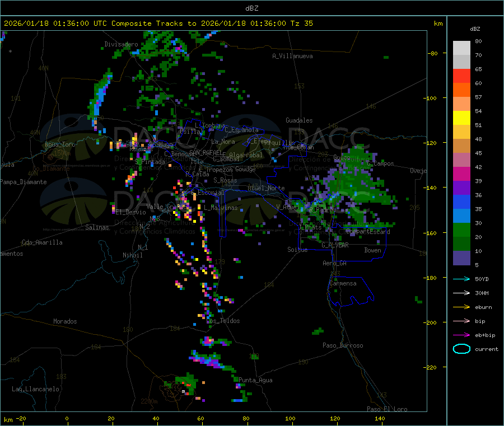Viewport: 504px width, 426px height.
Task: Click the 'Nihuil' place label
Action: click(132, 255)
